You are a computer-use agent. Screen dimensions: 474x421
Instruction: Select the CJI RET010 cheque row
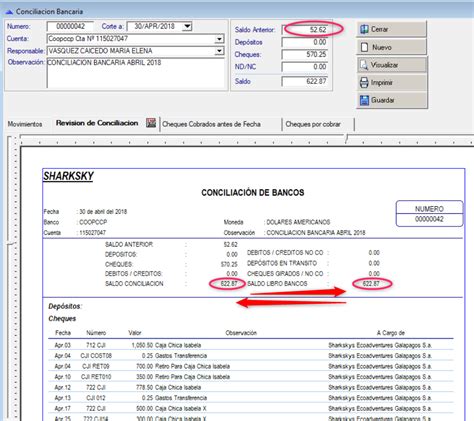(251, 377)
